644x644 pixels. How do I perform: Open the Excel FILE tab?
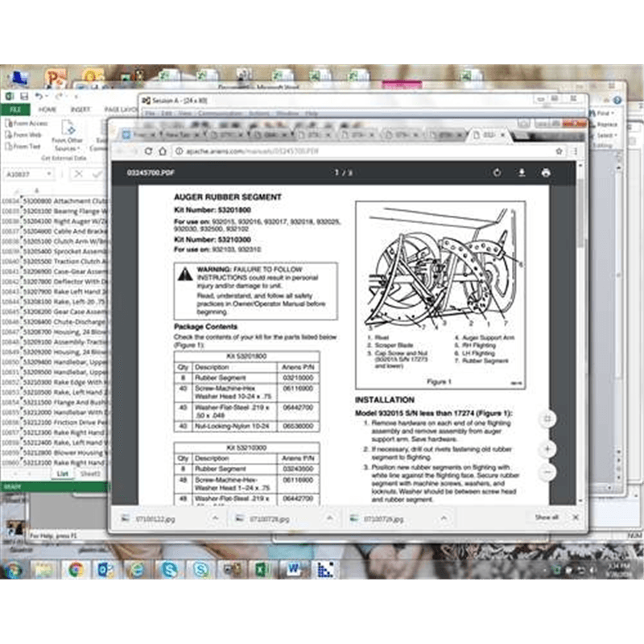15,109
